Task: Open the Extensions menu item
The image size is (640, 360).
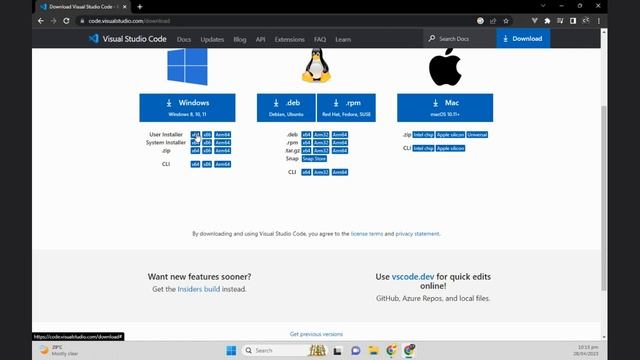Action: [x=289, y=40]
